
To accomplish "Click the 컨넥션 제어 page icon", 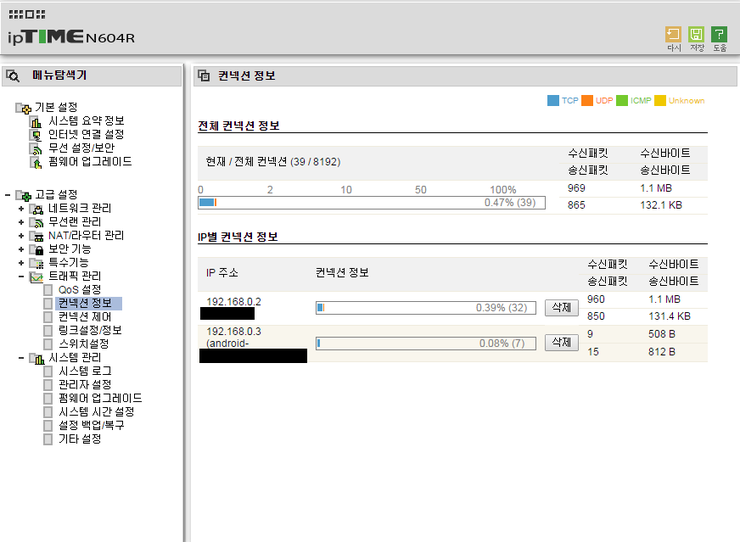I will tap(48, 317).
